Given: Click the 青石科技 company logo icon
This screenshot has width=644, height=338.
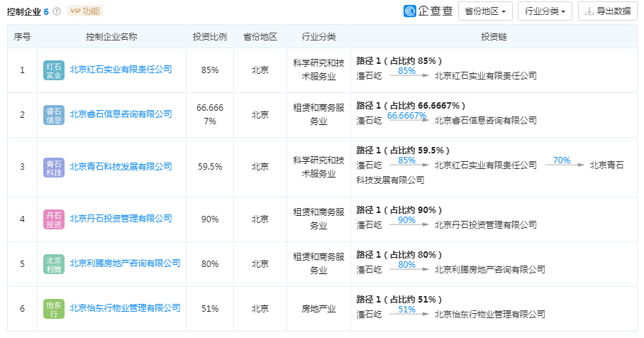Looking at the screenshot, I should (54, 166).
